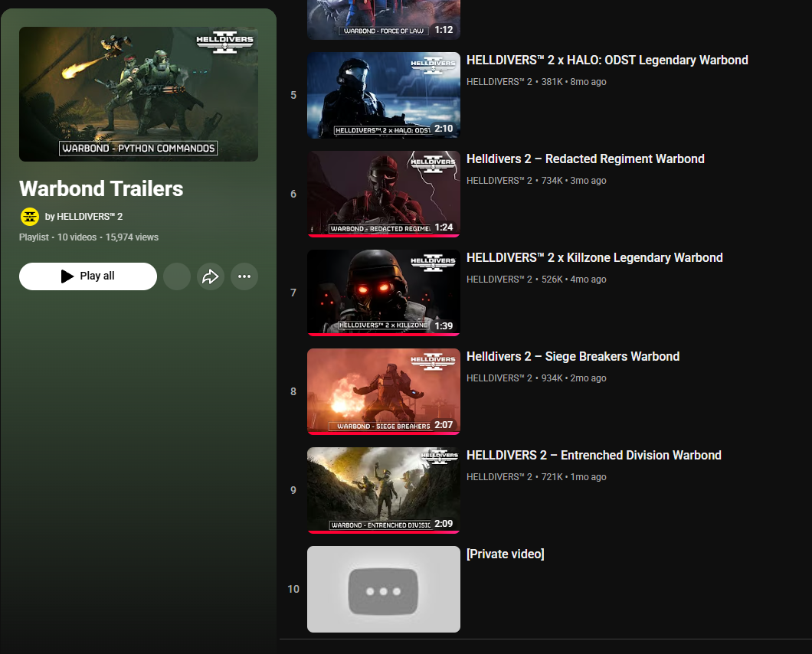
Task: Click index number 10 beside private video
Action: point(293,589)
